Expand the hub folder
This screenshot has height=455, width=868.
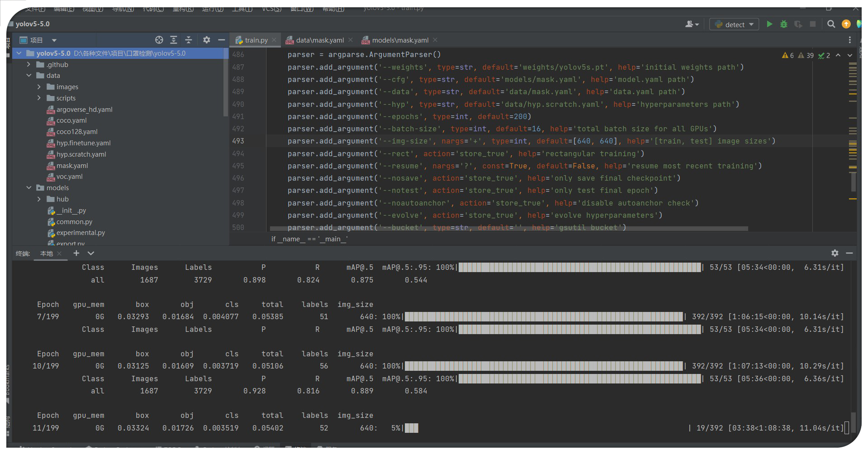pos(39,199)
